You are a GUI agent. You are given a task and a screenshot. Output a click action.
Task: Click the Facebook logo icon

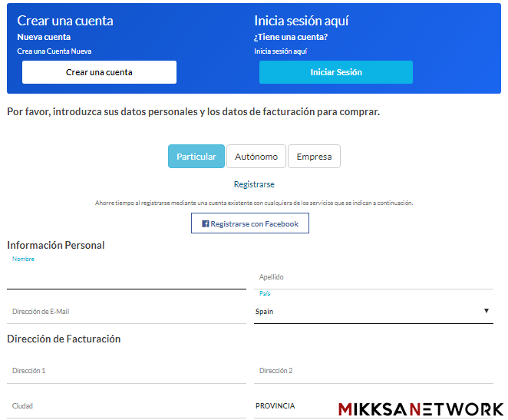coord(206,224)
